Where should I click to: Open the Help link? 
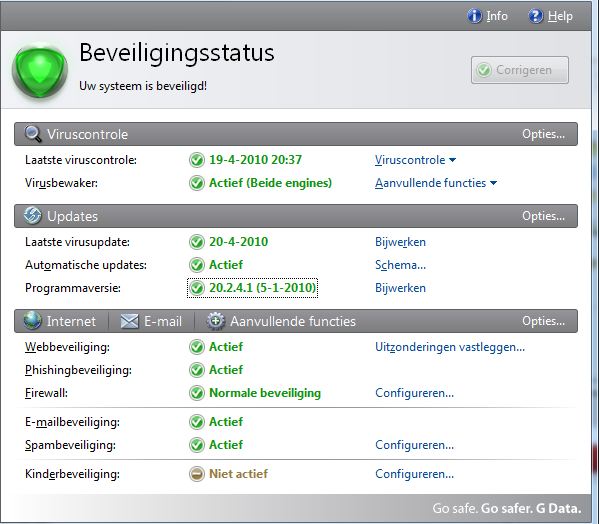[560, 16]
